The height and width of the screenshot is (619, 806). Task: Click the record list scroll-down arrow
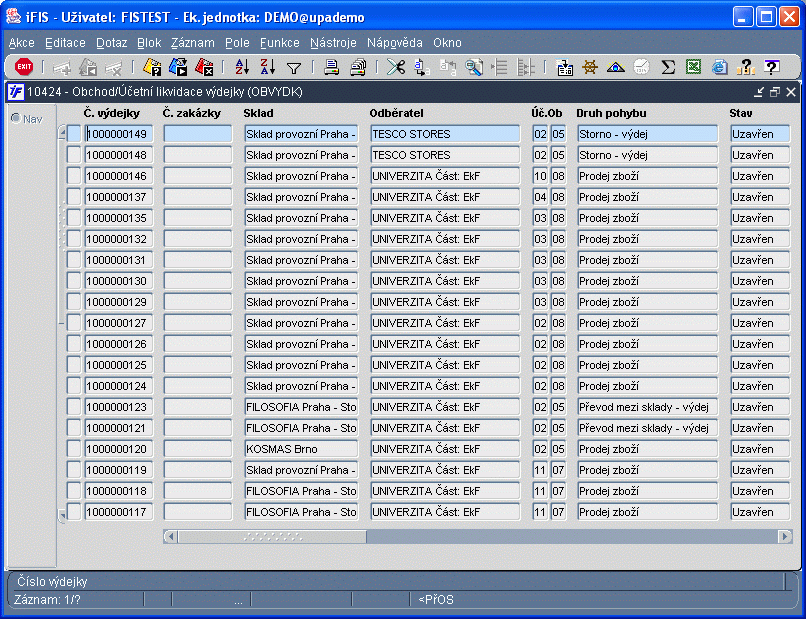coord(62,515)
